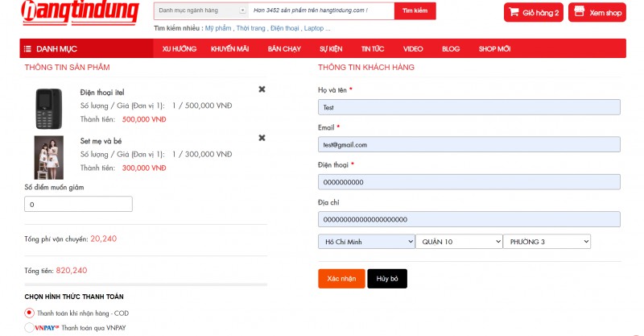The height and width of the screenshot is (336, 644).
Task: Expand the Hồ Chí Minh city dropdown
Action: coord(366,241)
